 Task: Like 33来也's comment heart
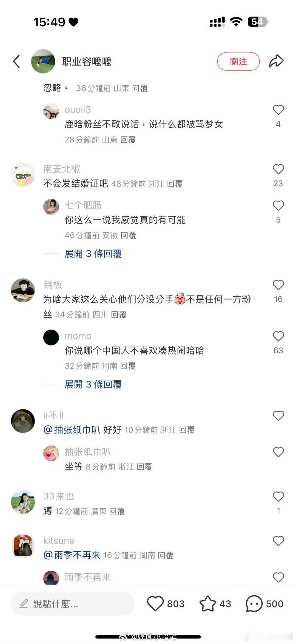(x=278, y=496)
